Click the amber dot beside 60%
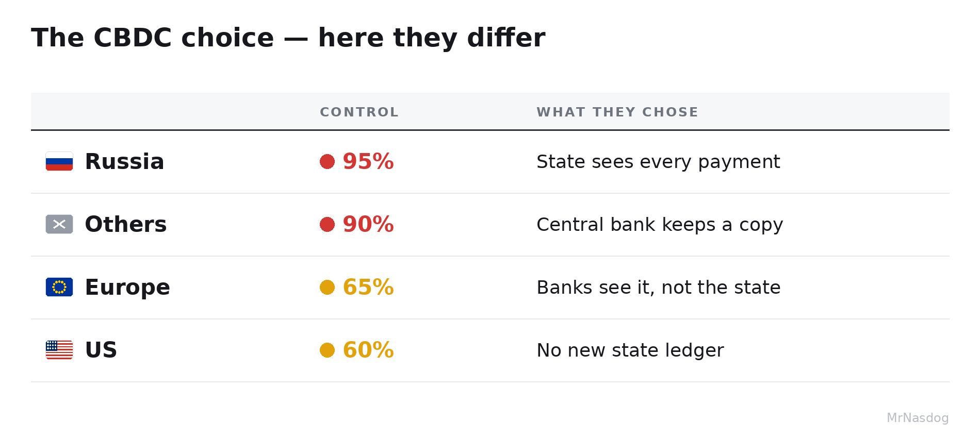The width and height of the screenshot is (980, 438). click(x=327, y=350)
